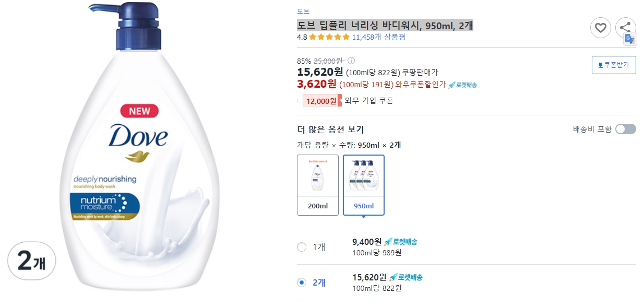Switch to the 200ml size option

tap(317, 185)
